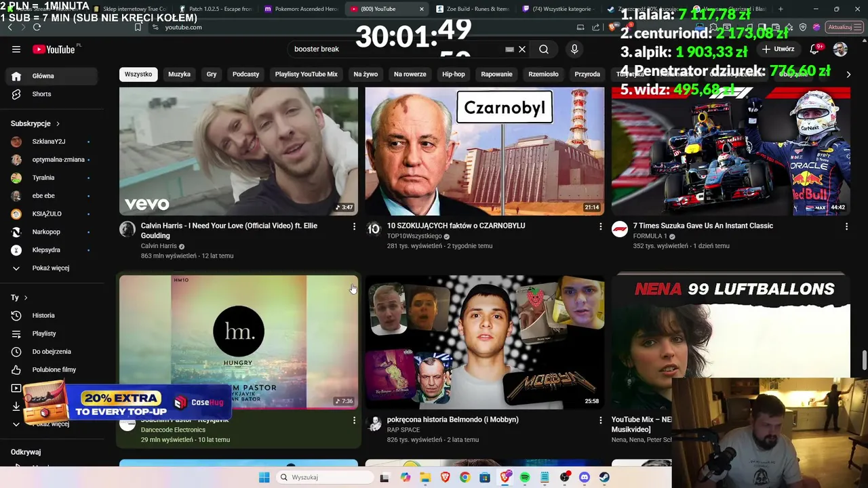The width and height of the screenshot is (868, 488).
Task: Switch to Zoe Build browser tab
Action: tap(473, 9)
